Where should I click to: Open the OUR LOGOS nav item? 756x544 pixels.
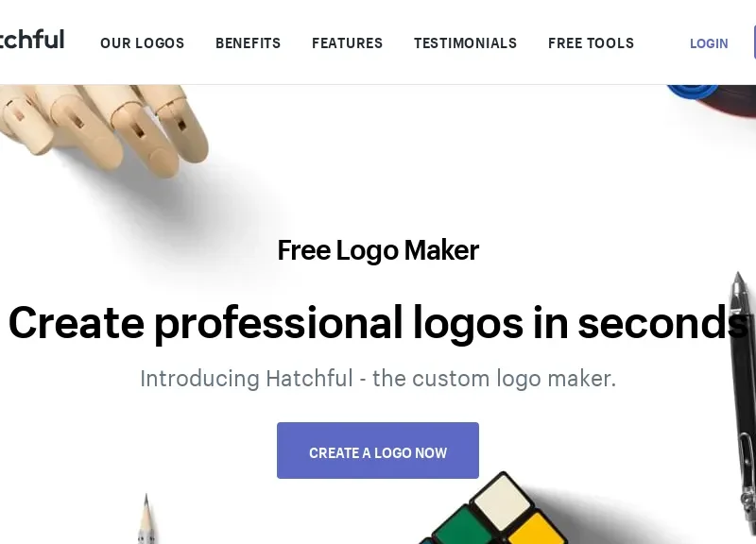[x=143, y=43]
